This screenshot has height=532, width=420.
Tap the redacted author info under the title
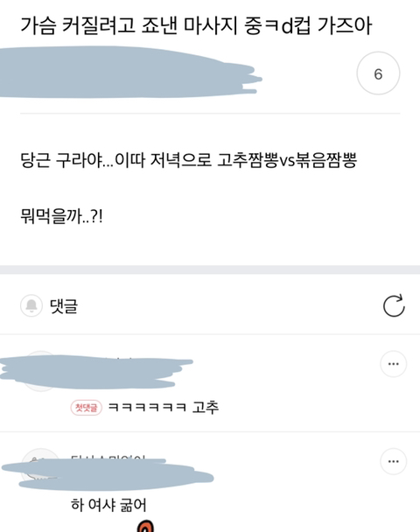(129, 73)
